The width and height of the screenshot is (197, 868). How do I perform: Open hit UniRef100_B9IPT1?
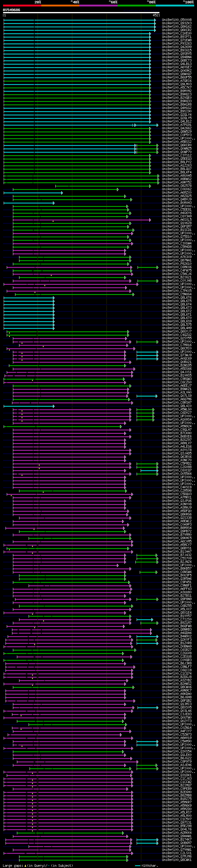[x=176, y=37]
